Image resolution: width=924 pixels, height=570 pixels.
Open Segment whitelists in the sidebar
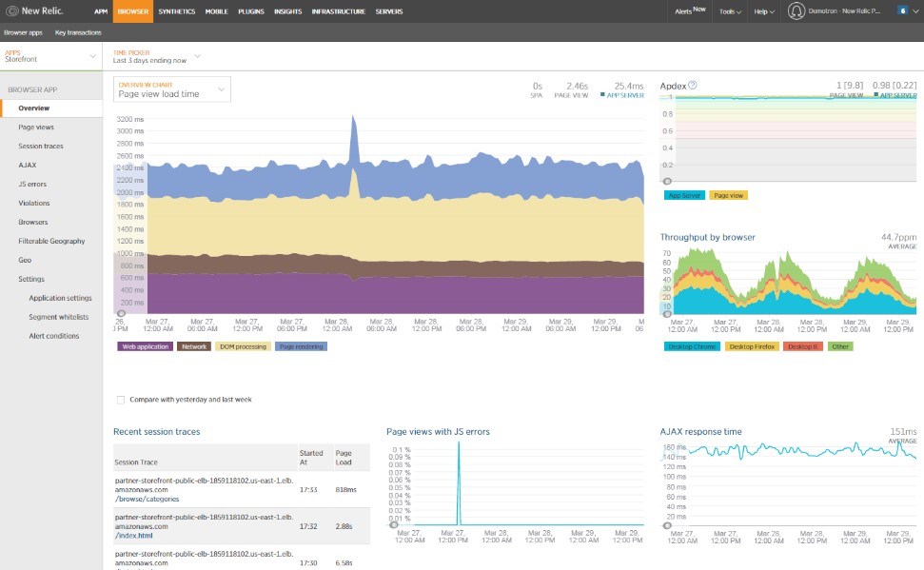(58, 317)
